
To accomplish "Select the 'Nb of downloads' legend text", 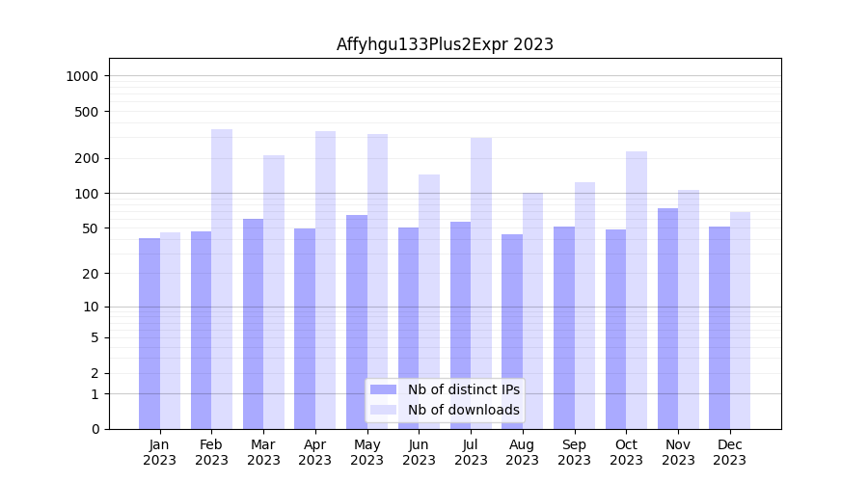I will [x=463, y=410].
